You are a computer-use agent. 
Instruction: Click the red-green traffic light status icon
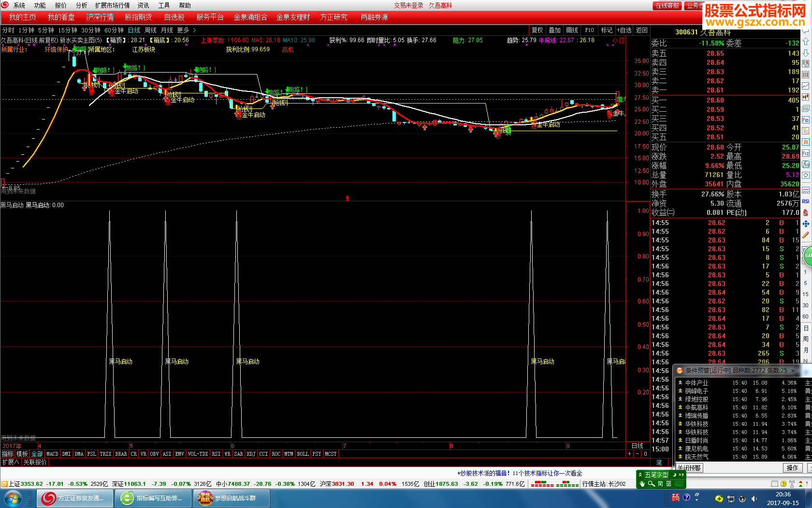(x=801, y=484)
